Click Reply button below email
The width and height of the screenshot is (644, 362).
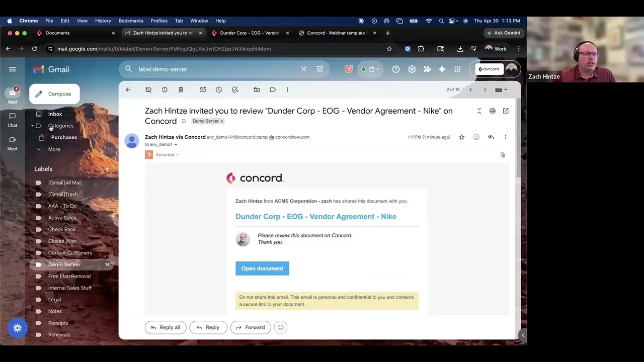click(x=208, y=327)
